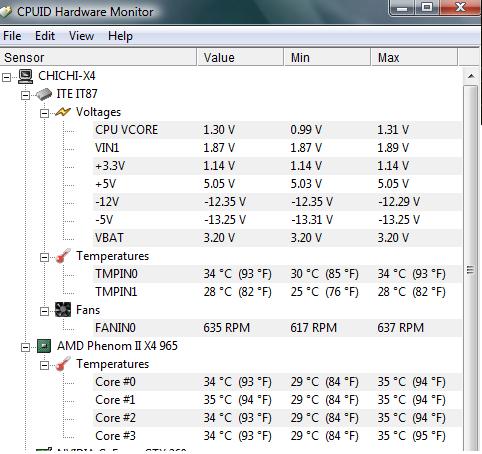The width and height of the screenshot is (482, 454).
Task: Click the 637 RPM maximum value
Action: pos(401,328)
